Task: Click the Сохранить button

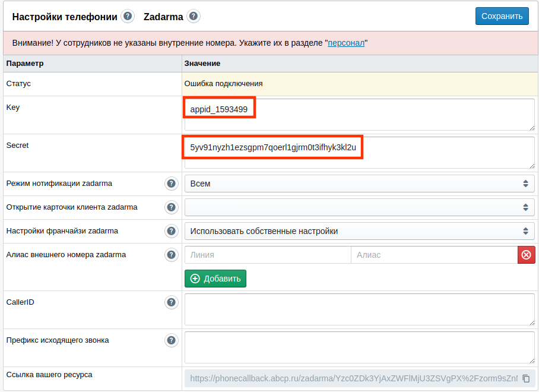Action: [x=502, y=16]
